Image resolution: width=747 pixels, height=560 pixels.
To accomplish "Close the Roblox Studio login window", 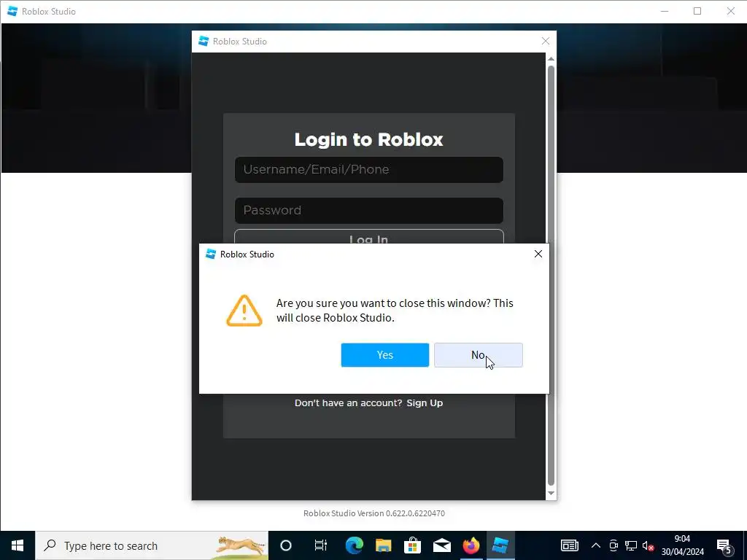I will (546, 42).
